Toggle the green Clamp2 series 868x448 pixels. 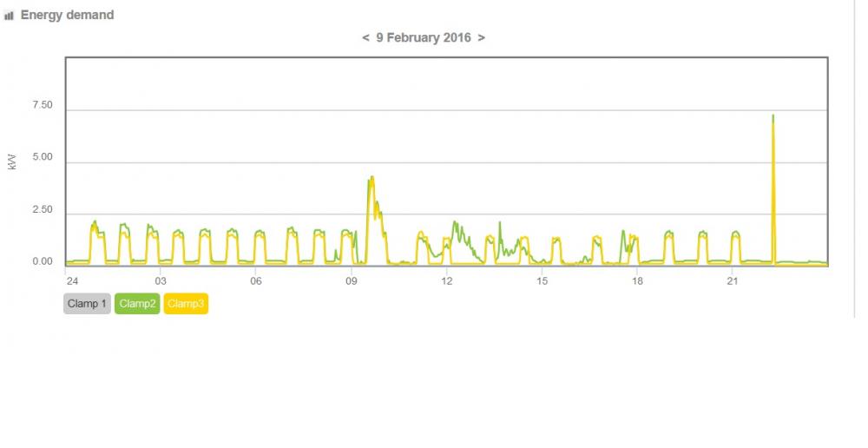click(x=137, y=304)
